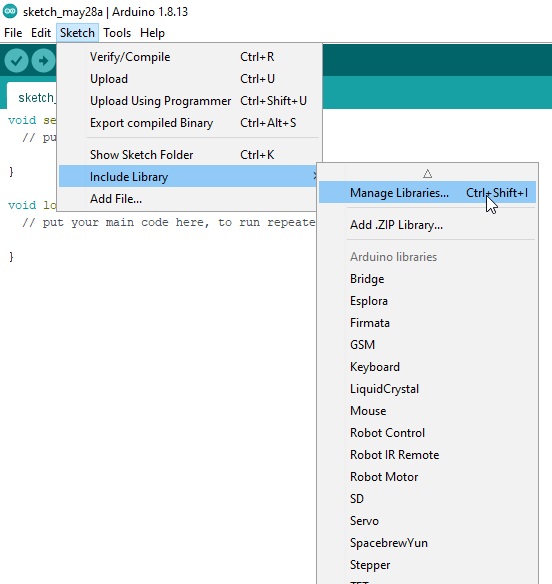Image resolution: width=552 pixels, height=584 pixels.
Task: Click the Verify checkmark toolbar icon
Action: pos(16,60)
